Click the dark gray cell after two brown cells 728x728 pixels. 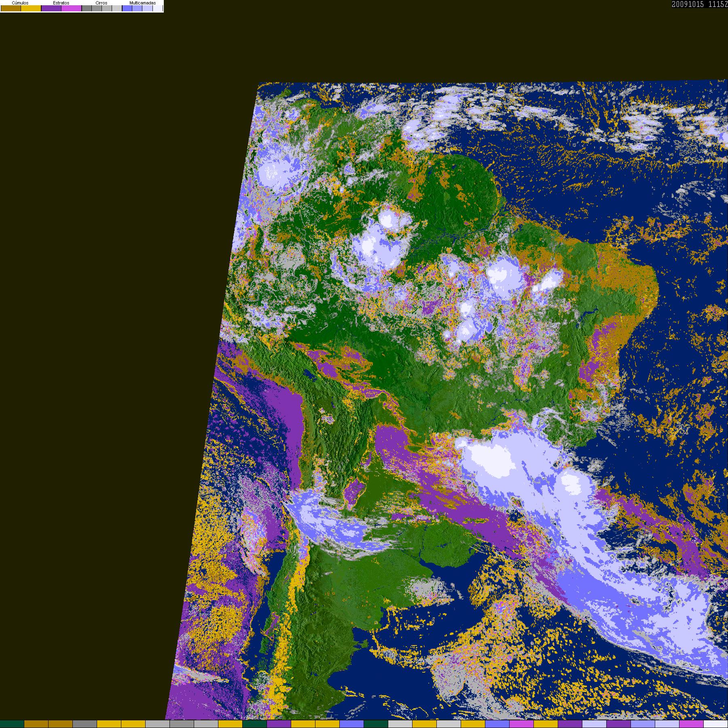85,724
